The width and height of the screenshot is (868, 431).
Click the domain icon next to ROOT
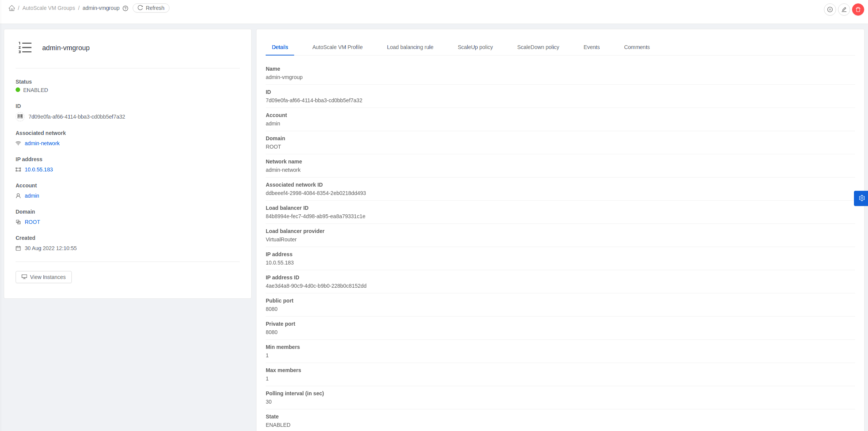(18, 222)
